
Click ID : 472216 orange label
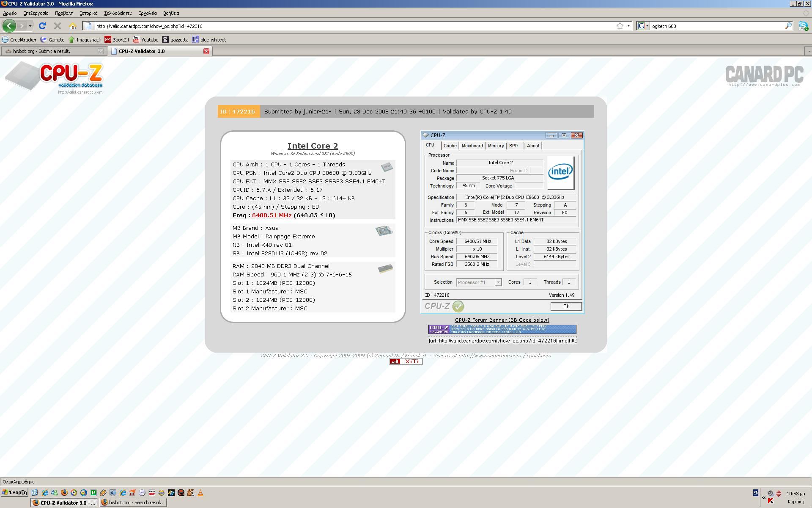tap(239, 111)
